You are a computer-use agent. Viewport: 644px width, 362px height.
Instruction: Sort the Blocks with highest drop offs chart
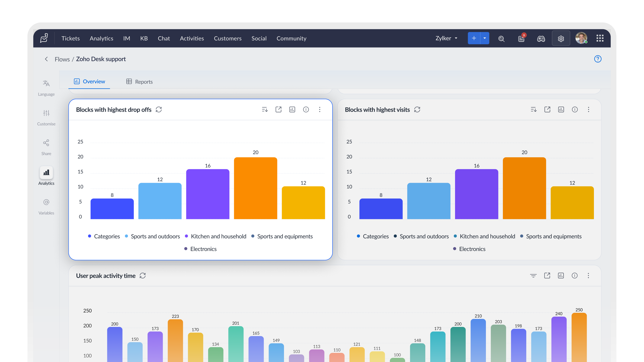[x=265, y=109]
